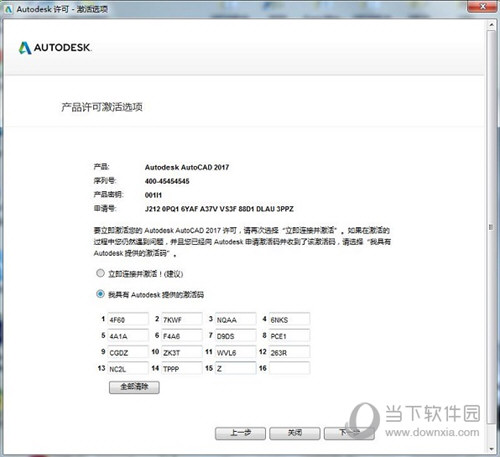Viewport: 500px width, 457px height.
Task: Click the vertical scrollbar down arrow
Action: (x=491, y=449)
